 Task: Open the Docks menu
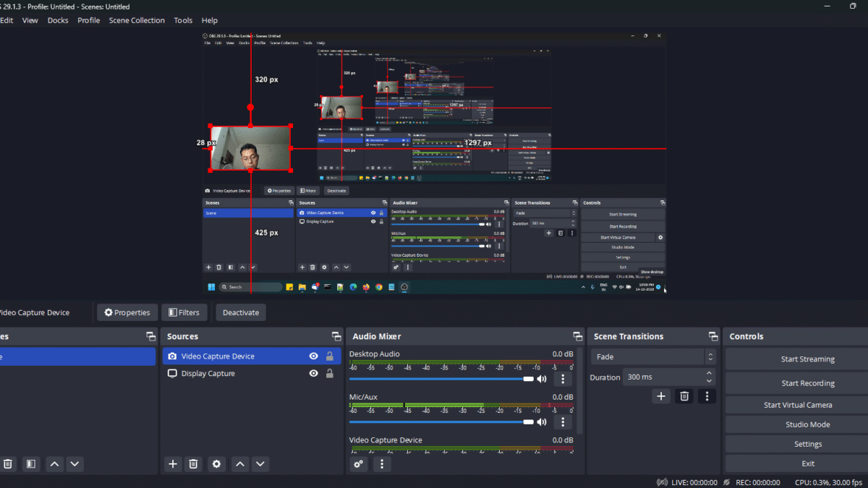point(58,20)
